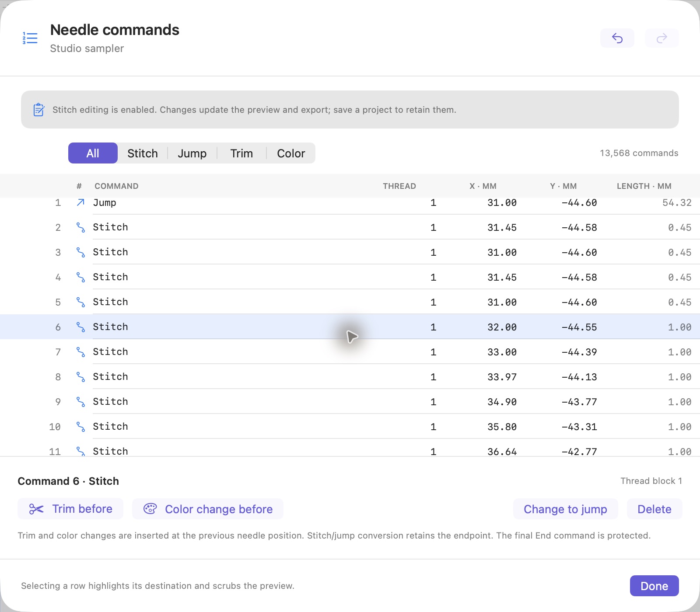Click the X value 35.80 in row 10

click(502, 427)
